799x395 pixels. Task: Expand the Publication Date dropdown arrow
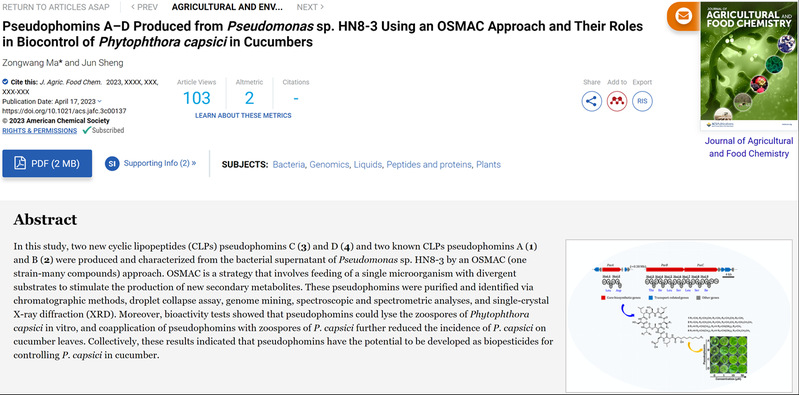[x=99, y=101]
